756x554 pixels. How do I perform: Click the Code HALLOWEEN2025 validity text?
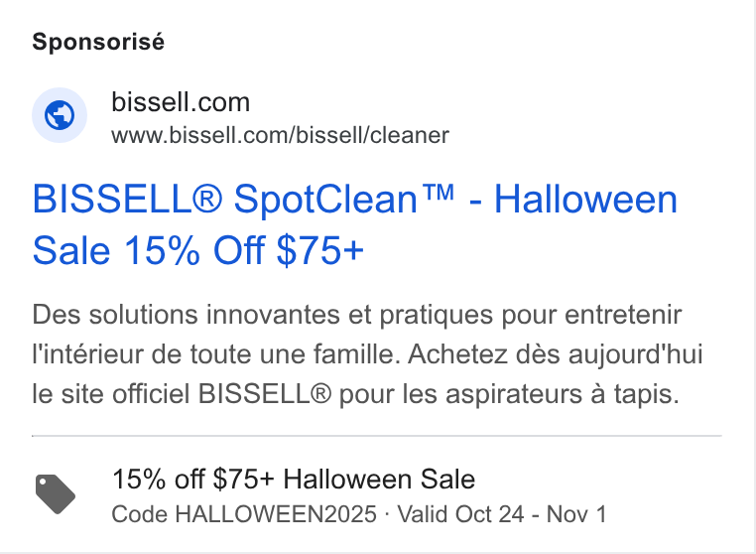pyautogui.click(x=359, y=514)
